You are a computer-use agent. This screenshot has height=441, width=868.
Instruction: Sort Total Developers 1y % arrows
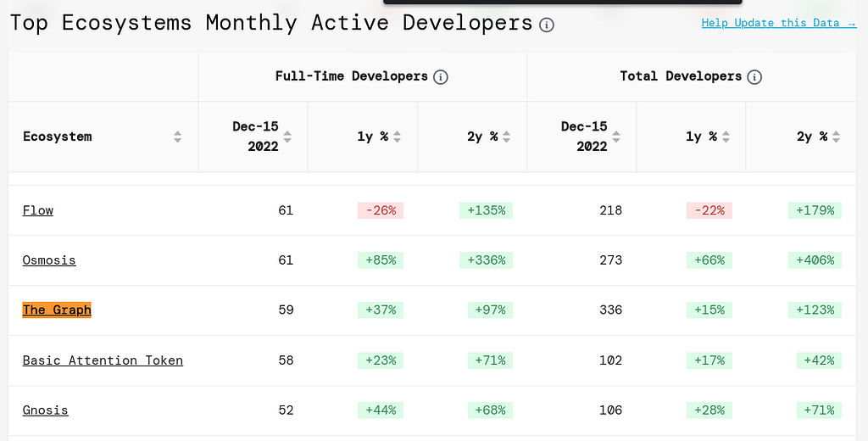pos(726,137)
